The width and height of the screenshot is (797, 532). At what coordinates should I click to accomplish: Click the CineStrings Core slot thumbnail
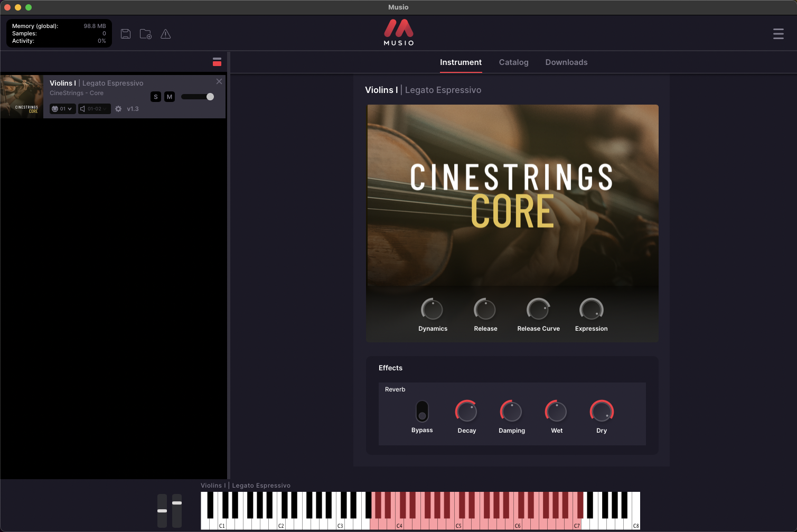point(22,97)
